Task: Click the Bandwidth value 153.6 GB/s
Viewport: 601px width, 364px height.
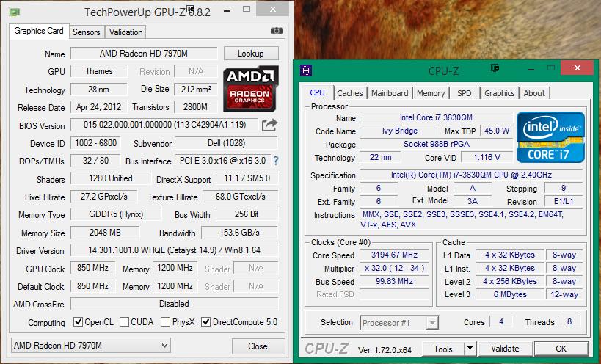Action: 239,233
